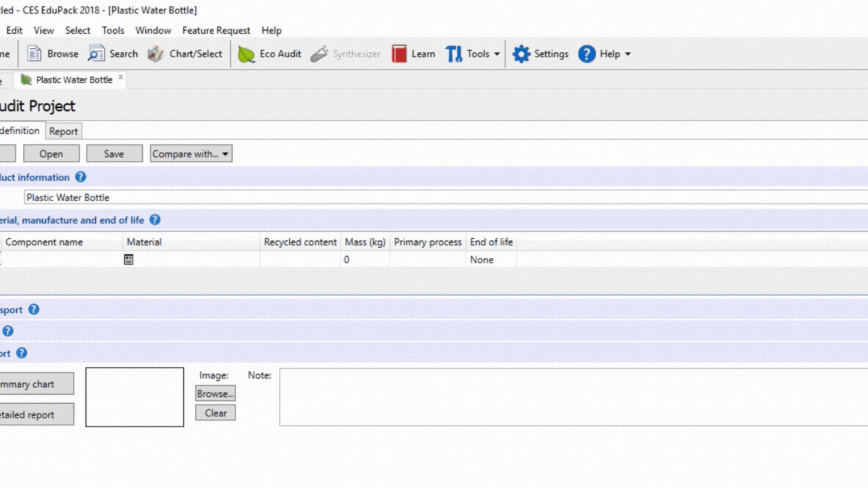Click the Save button
Screen dimensions: 868x488
click(114, 154)
